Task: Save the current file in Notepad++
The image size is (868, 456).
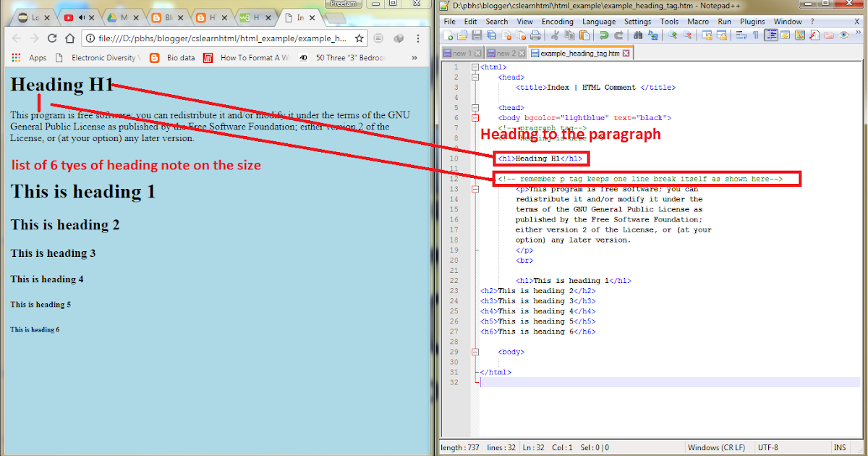Action: tap(477, 34)
